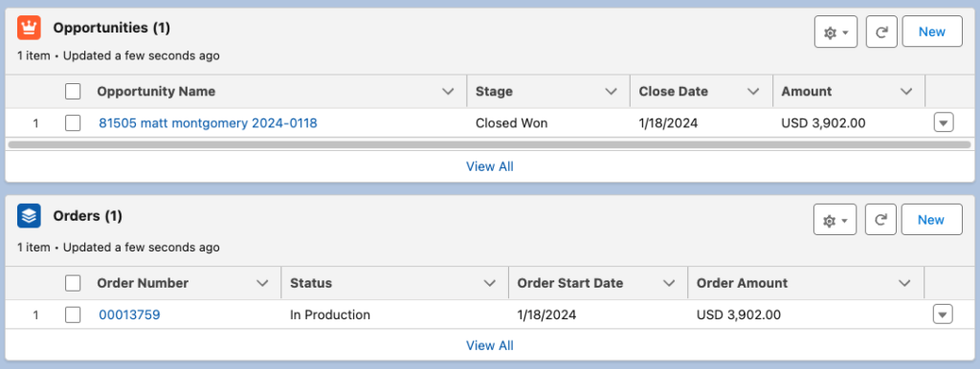This screenshot has width=980, height=369.
Task: Check the box for 81505 matt montgomery opportunity
Action: (x=73, y=123)
